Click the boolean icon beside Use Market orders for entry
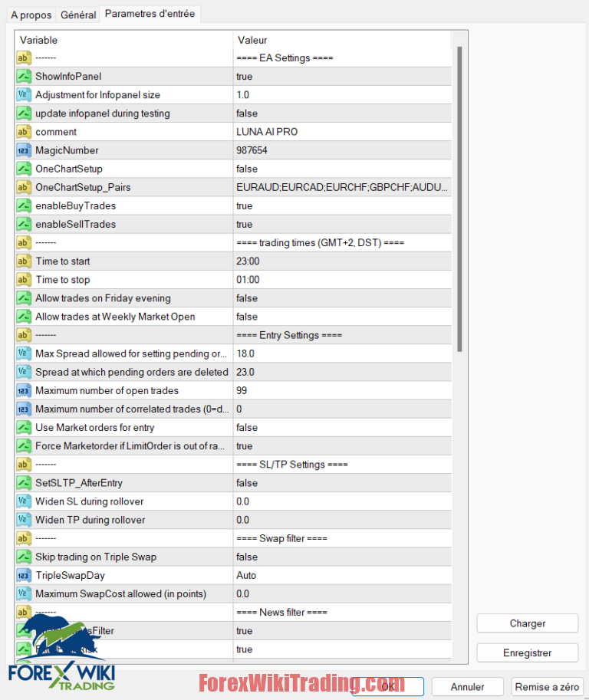 (24, 428)
